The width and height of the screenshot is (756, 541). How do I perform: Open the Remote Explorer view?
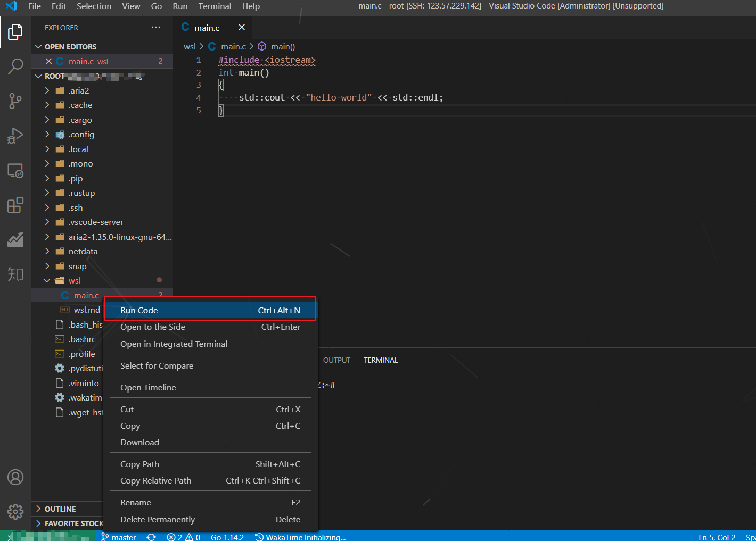15,170
